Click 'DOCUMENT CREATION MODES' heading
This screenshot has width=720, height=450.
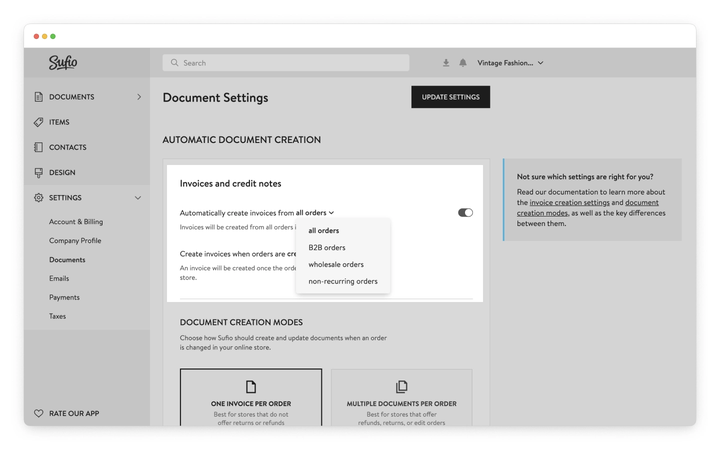[x=241, y=322]
